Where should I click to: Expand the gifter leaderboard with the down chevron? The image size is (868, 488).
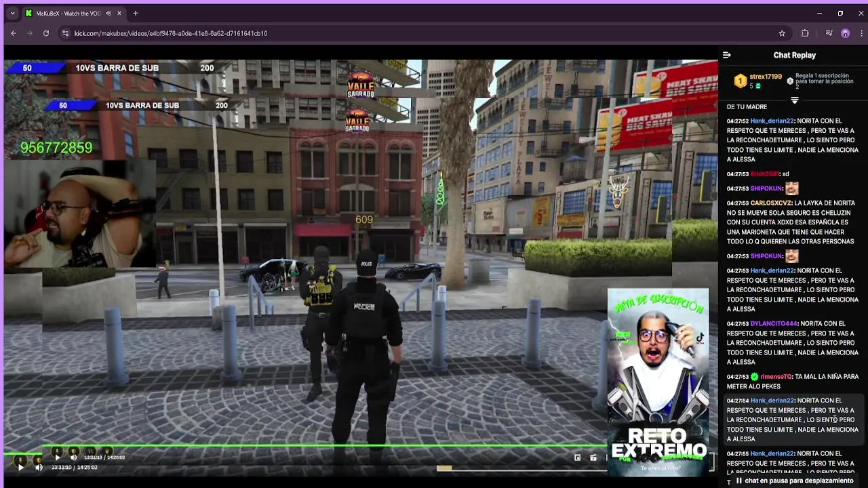pyautogui.click(x=794, y=100)
